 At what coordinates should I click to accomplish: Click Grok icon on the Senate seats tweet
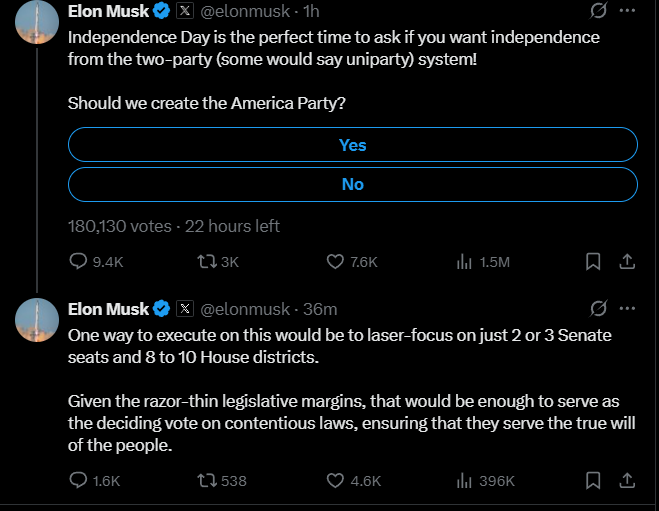pyautogui.click(x=598, y=308)
